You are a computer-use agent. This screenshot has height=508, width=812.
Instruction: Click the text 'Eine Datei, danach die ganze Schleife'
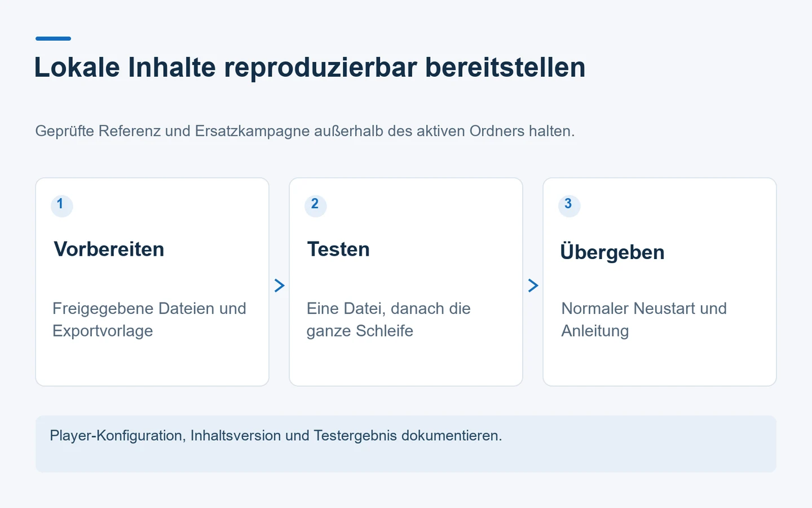pos(389,319)
